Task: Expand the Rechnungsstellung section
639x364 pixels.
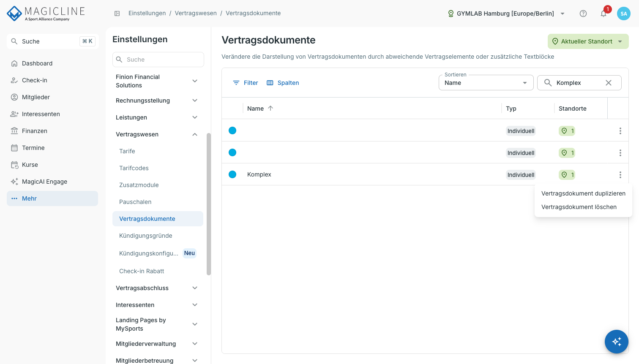Action: pyautogui.click(x=158, y=101)
